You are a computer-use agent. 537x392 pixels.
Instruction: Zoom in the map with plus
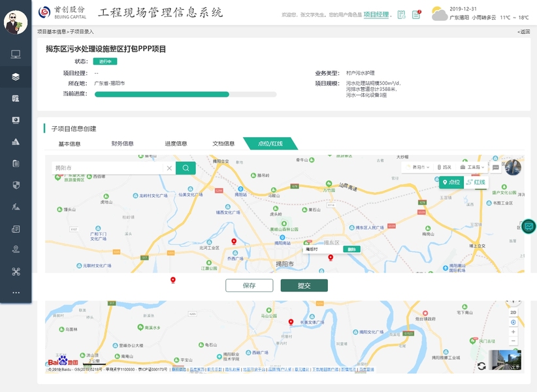click(513, 332)
